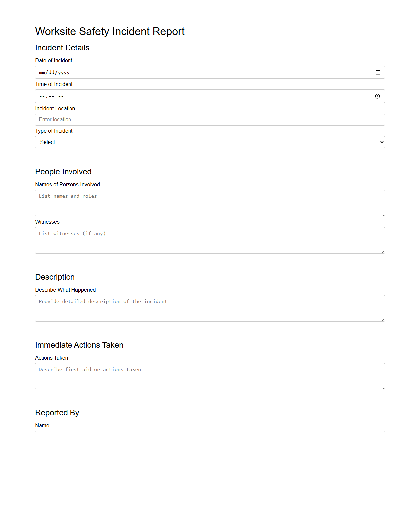
Task: Click the Description section heading
Action: point(55,277)
